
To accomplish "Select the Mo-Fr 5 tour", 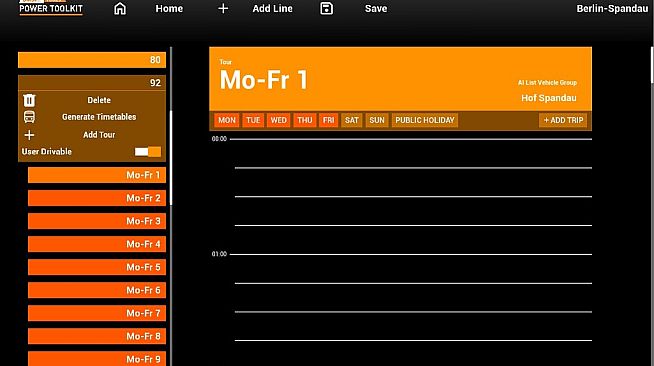I will click(x=97, y=267).
